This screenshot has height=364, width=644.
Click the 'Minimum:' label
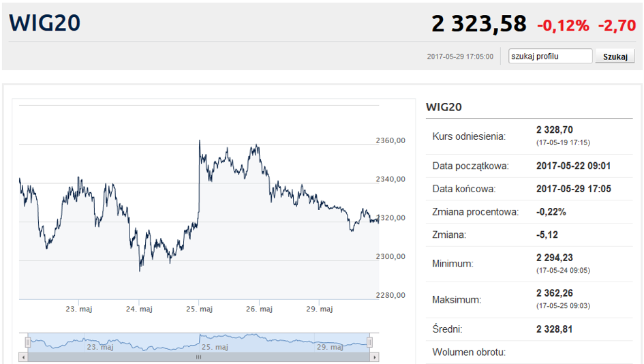(x=453, y=264)
